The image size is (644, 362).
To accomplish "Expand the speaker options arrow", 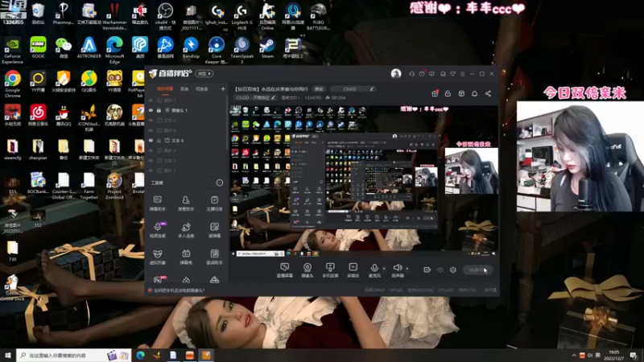I will coord(407,269).
